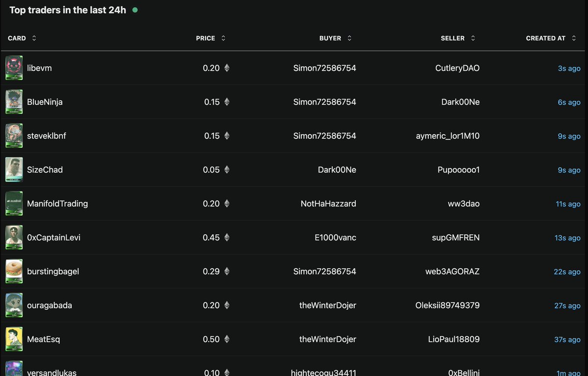Viewport: 588px width, 376px height.
Task: Toggle ascending sort on CREATED AT
Action: tap(573, 38)
